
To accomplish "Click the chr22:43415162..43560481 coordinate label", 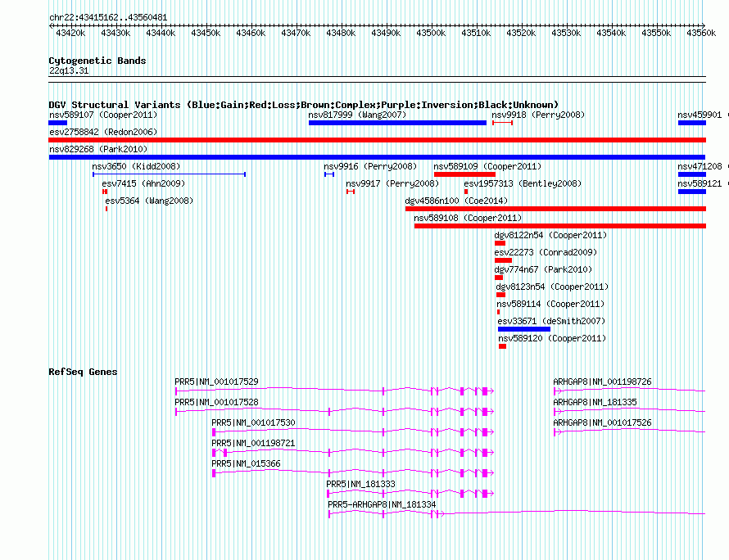I will coord(108,17).
